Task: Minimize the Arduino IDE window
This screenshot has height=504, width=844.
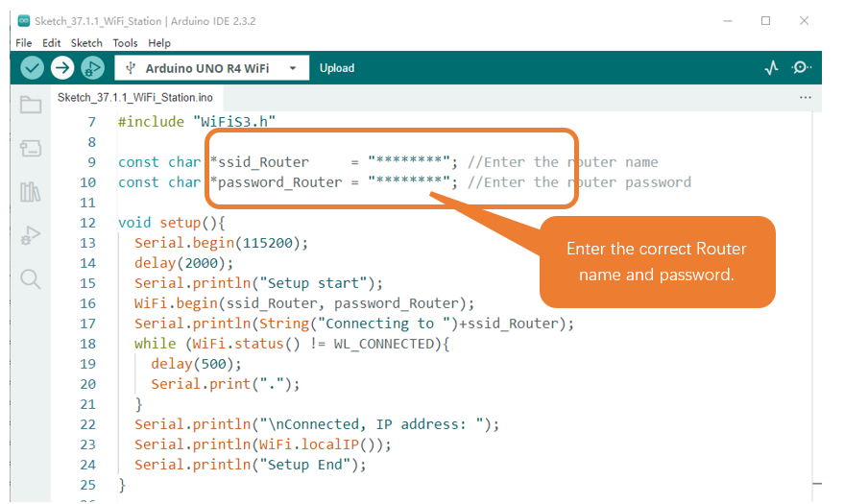Action: [x=728, y=21]
